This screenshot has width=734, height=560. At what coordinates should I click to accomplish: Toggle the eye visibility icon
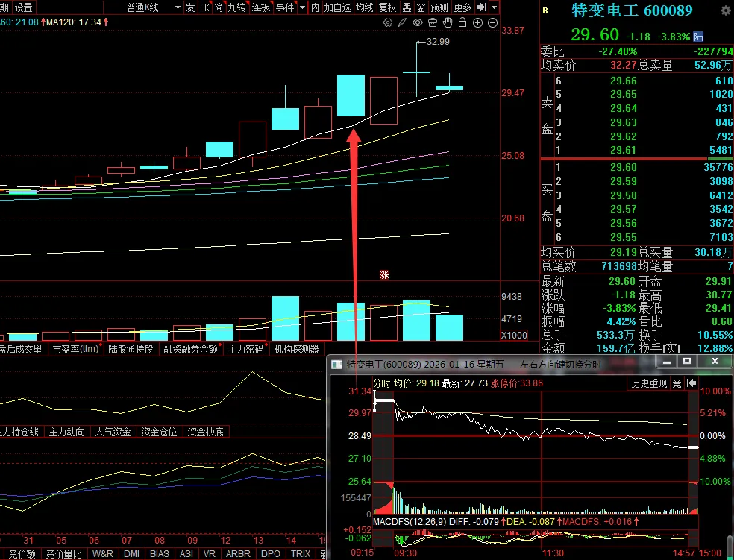click(418, 22)
